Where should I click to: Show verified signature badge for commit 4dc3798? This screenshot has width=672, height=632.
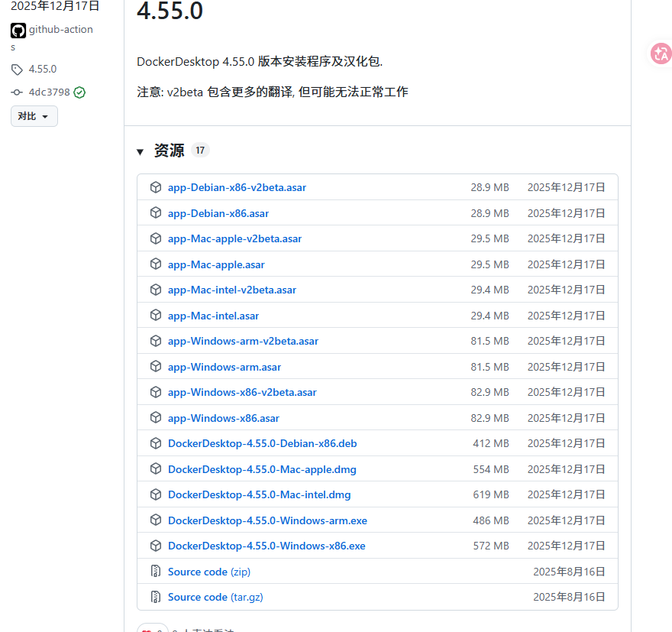point(79,92)
